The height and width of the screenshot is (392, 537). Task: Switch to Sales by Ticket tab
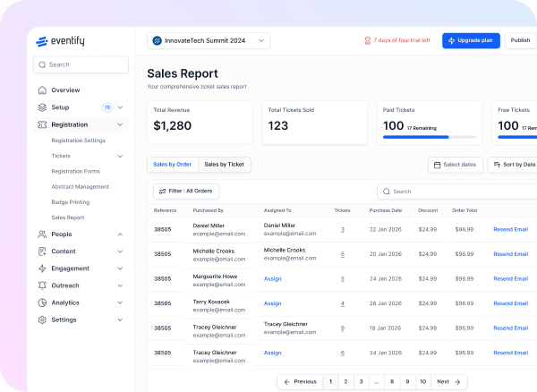tap(225, 165)
